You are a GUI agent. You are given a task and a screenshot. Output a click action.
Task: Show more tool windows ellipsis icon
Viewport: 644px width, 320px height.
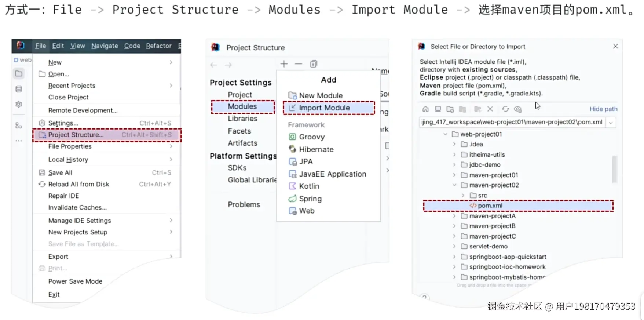click(x=19, y=141)
